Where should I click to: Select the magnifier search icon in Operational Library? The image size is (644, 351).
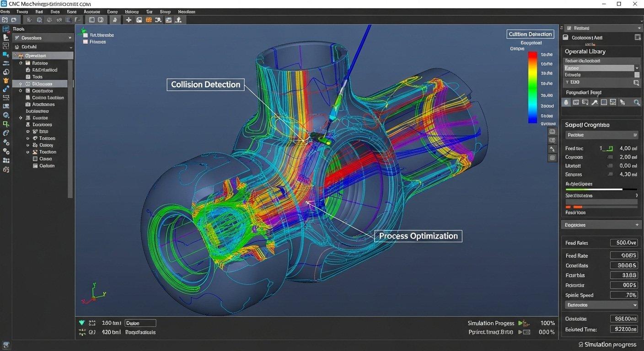pyautogui.click(x=637, y=102)
